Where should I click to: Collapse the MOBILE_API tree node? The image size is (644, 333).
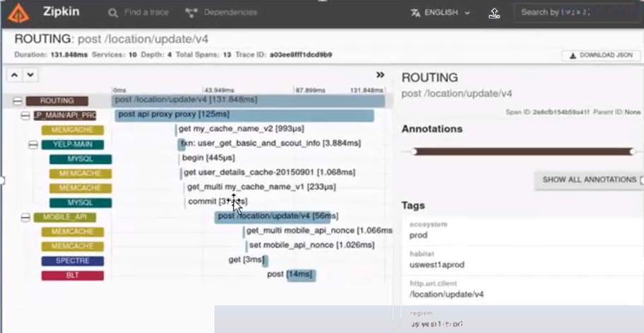[x=25, y=217]
